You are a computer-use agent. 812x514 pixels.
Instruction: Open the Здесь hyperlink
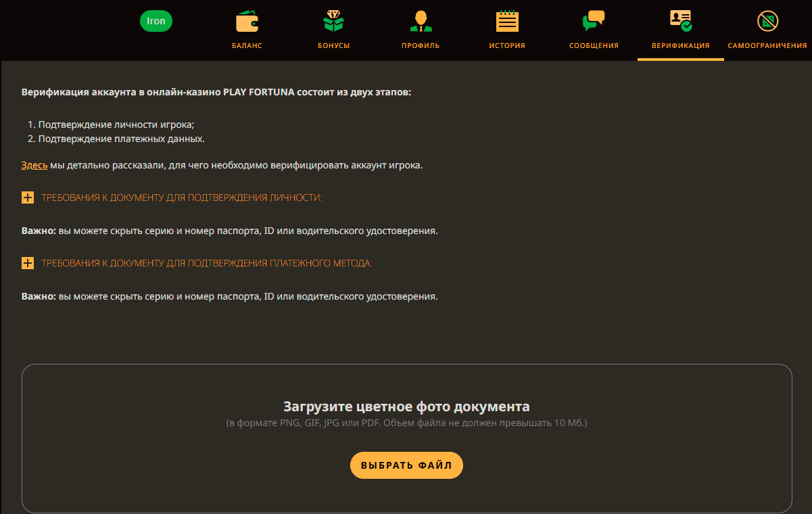coord(34,164)
